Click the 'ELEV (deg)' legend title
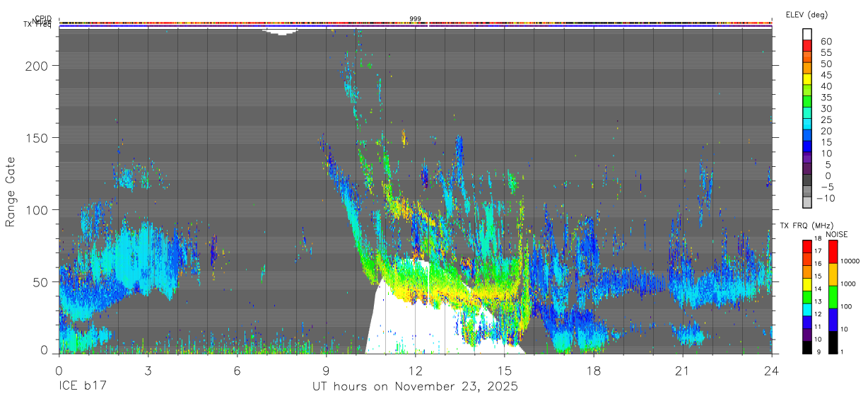868x401 pixels. click(x=807, y=14)
